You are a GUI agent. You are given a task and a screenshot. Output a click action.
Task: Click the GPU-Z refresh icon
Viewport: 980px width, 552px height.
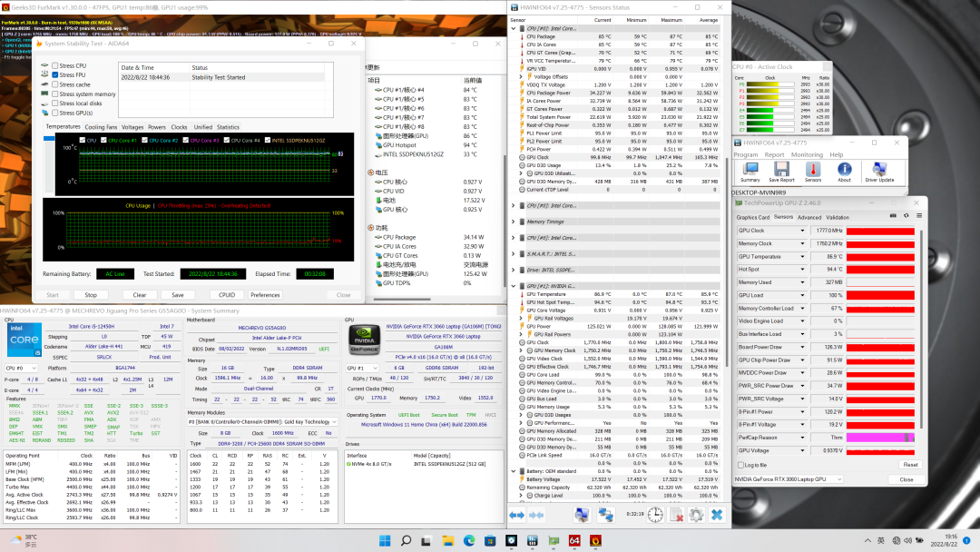(905, 216)
